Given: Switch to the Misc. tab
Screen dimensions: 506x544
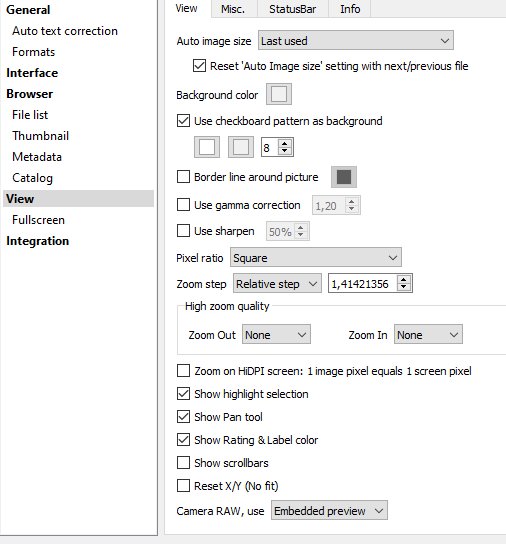Looking at the screenshot, I should [233, 9].
